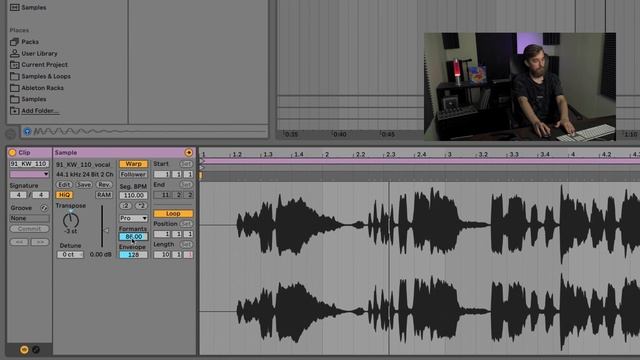Click Seg. BPM field 110.00

pos(133,195)
